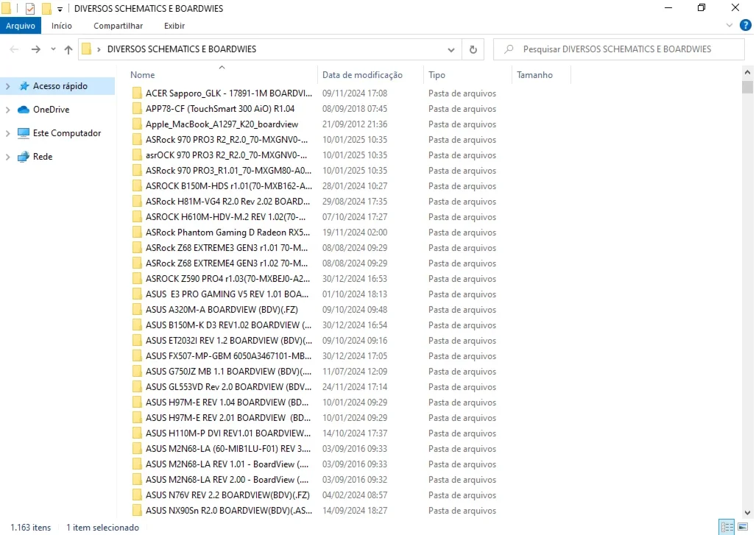Image resolution: width=756 pixels, height=535 pixels.
Task: Select the ASUS G750JZ MB 1.1 folder icon
Action: click(x=137, y=371)
